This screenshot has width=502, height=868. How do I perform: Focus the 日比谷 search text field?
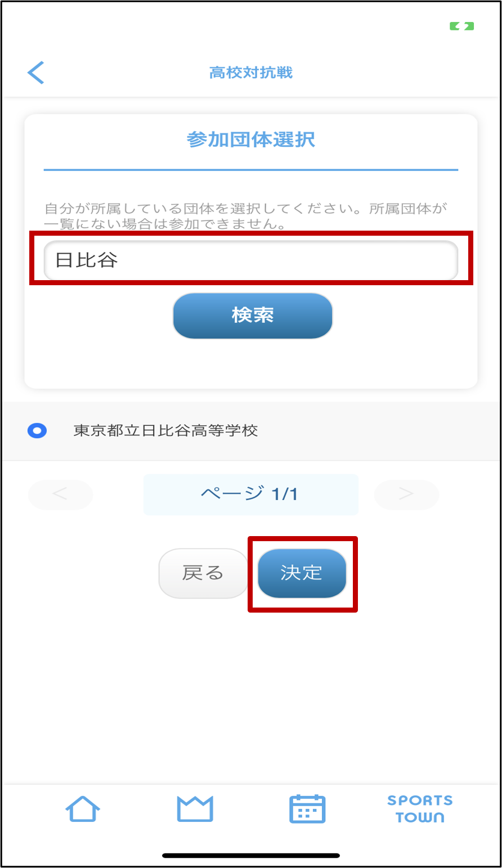click(x=251, y=260)
